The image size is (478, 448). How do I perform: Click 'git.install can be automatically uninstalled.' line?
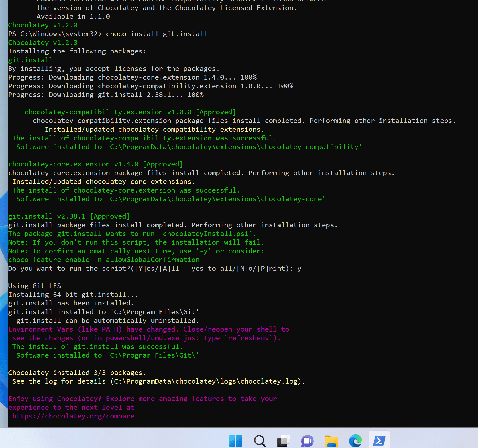108,321
